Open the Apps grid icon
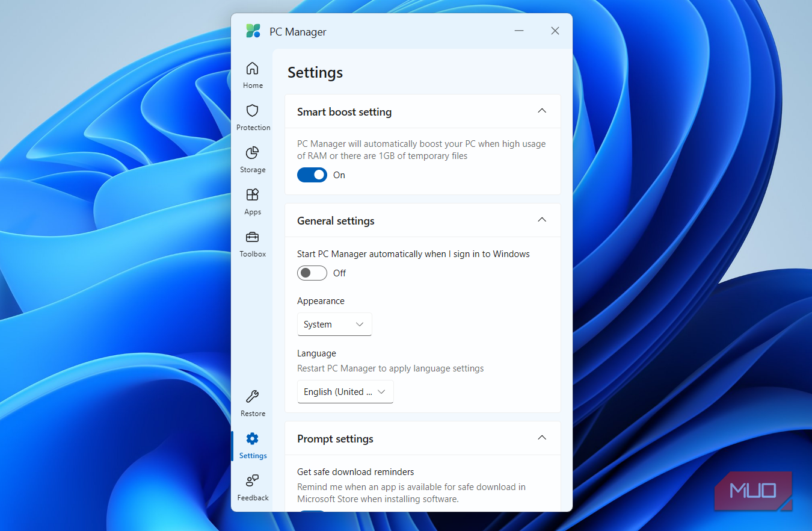The height and width of the screenshot is (531, 812). click(253, 195)
